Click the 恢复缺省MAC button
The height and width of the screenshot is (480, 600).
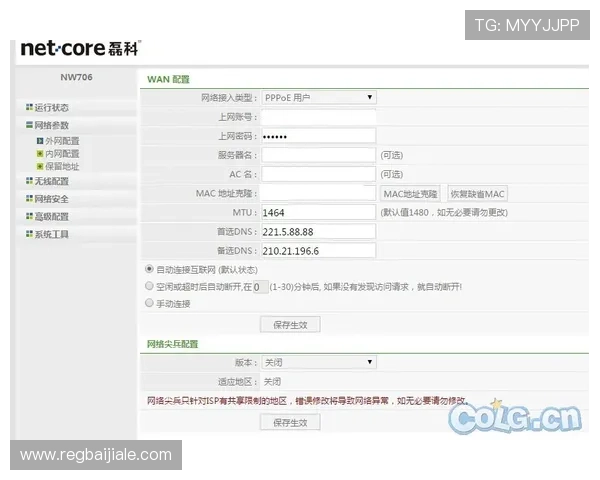[x=478, y=194]
